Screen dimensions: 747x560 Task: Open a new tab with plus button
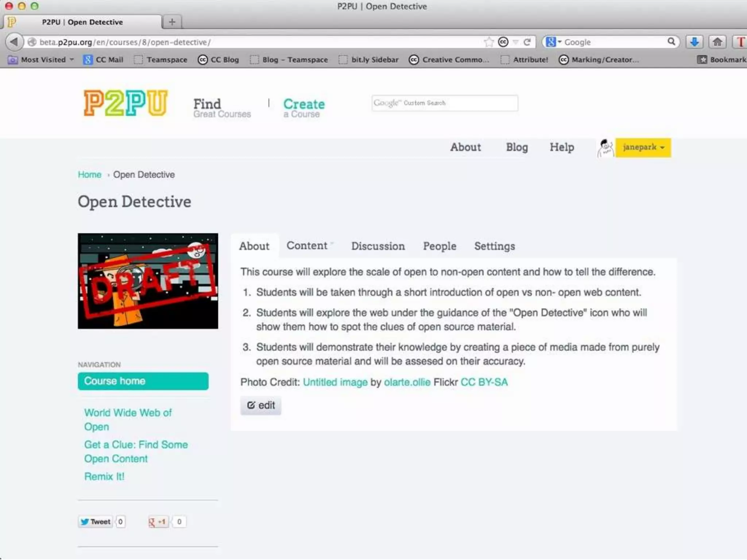point(172,22)
